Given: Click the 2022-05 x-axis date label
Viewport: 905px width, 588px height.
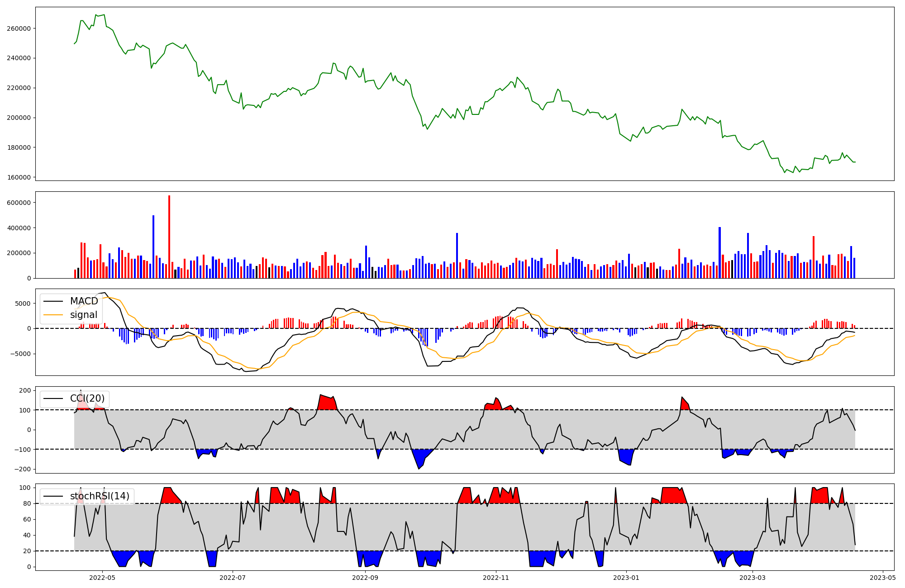Looking at the screenshot, I should point(102,577).
